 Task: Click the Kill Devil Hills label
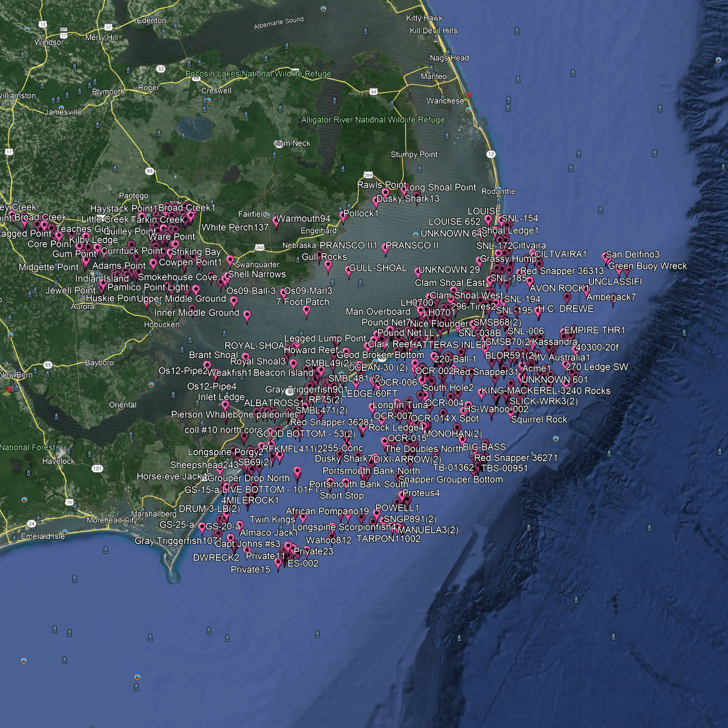433,31
